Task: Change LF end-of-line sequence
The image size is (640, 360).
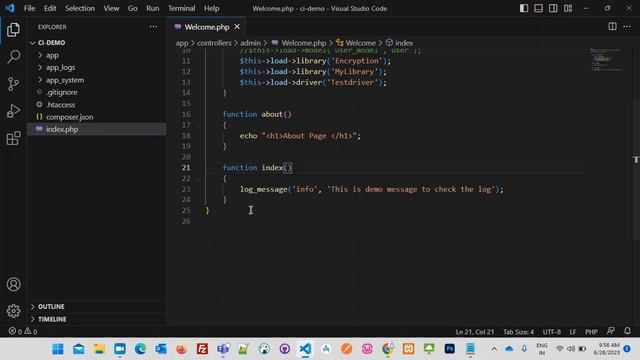Action: coord(573,332)
